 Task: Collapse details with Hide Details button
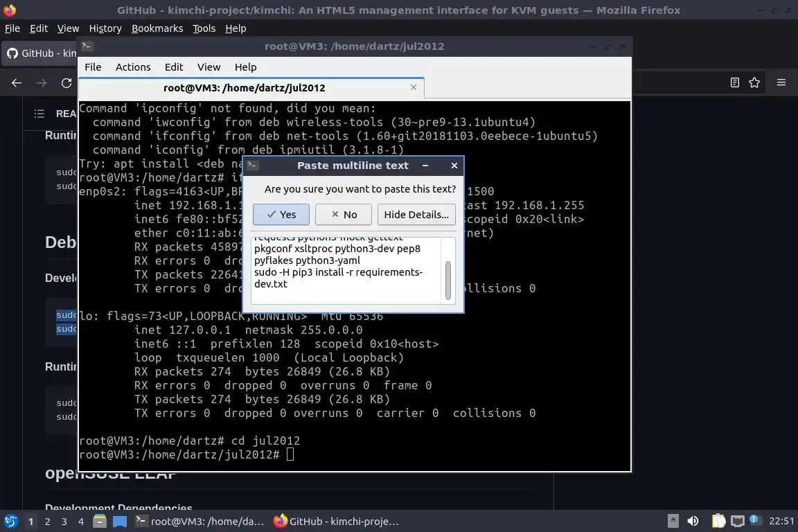pos(416,214)
